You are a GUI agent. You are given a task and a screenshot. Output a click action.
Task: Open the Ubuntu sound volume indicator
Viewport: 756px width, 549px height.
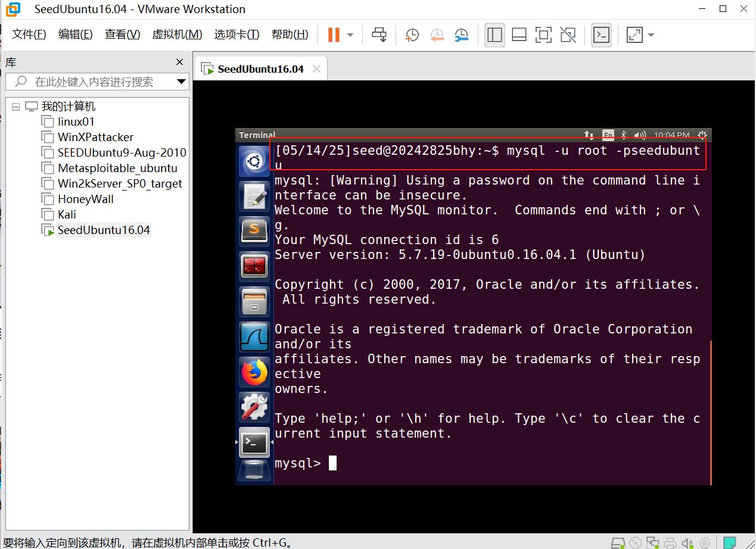pyautogui.click(x=640, y=135)
